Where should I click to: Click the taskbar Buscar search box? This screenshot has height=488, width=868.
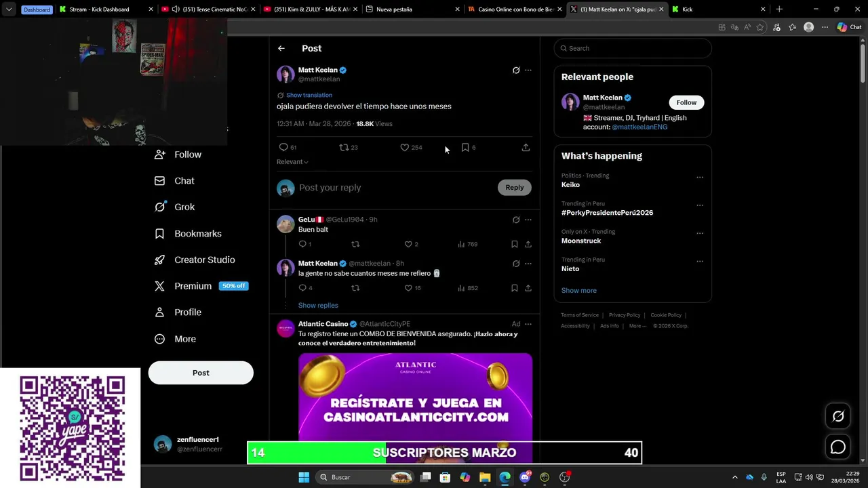365,477
